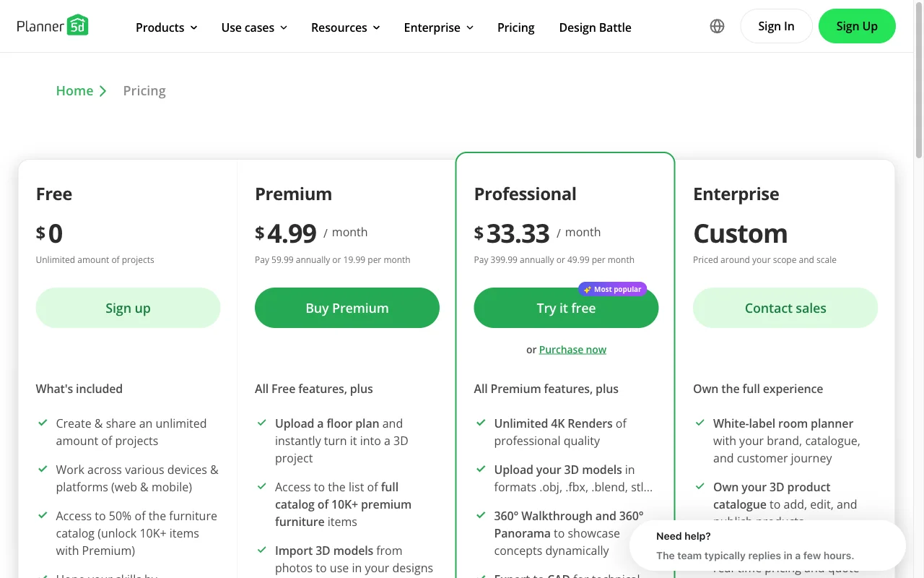
Task: Click the green Sign Up header button
Action: tap(857, 26)
